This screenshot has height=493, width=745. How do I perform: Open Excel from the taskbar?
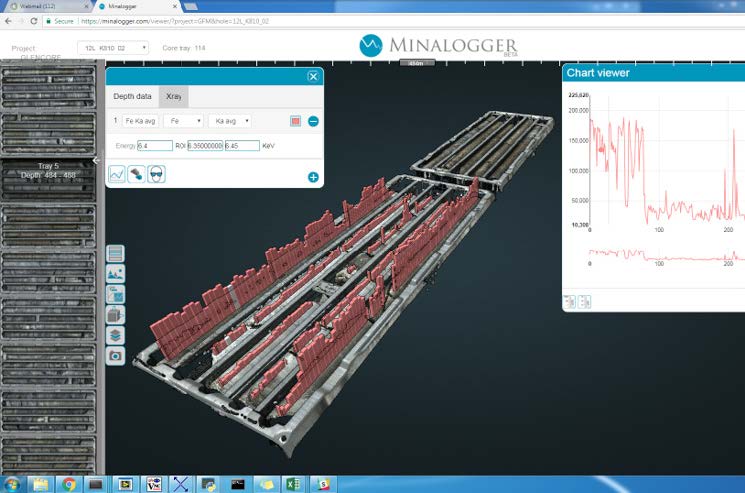pos(293,484)
